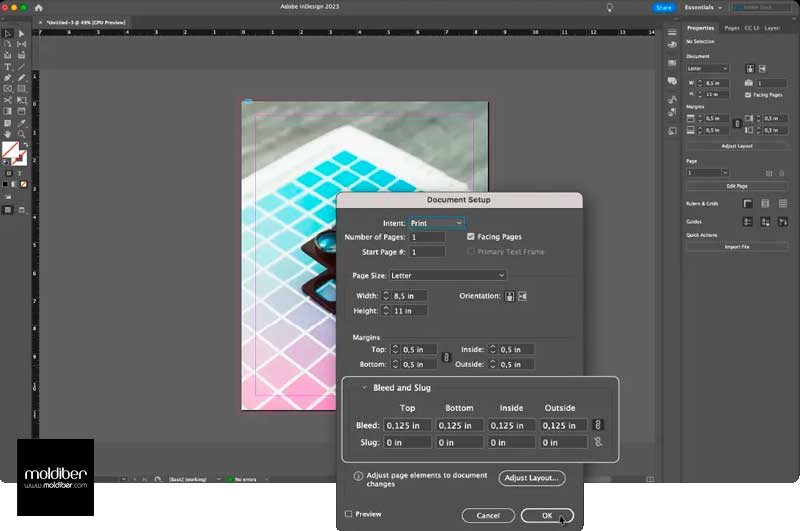Set landscape orientation in Document Setup
This screenshot has width=800, height=531.
point(522,296)
